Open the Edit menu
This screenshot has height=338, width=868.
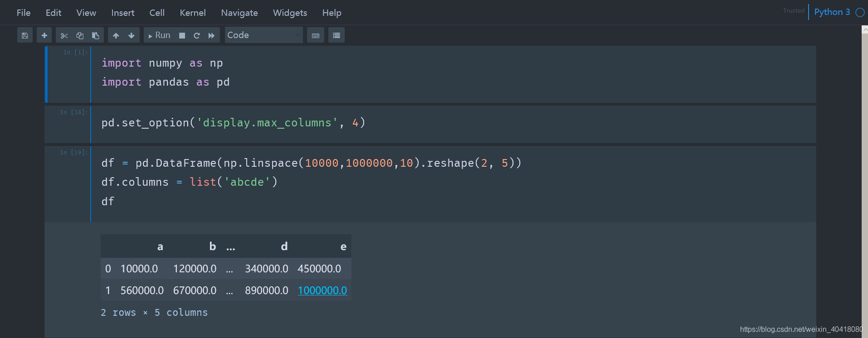pos(54,13)
